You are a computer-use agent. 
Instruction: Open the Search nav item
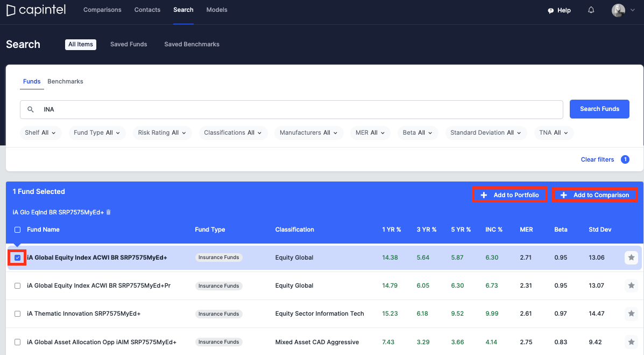coord(183,10)
